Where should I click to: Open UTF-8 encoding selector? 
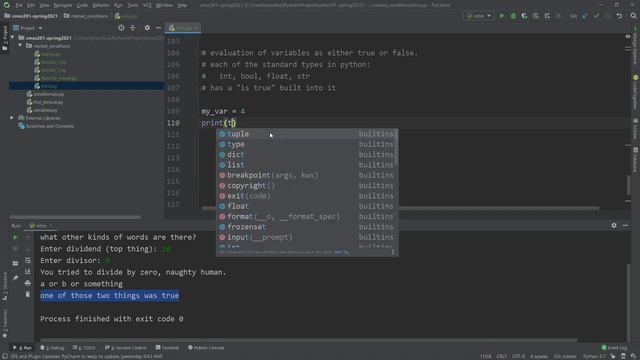pyautogui.click(x=518, y=356)
